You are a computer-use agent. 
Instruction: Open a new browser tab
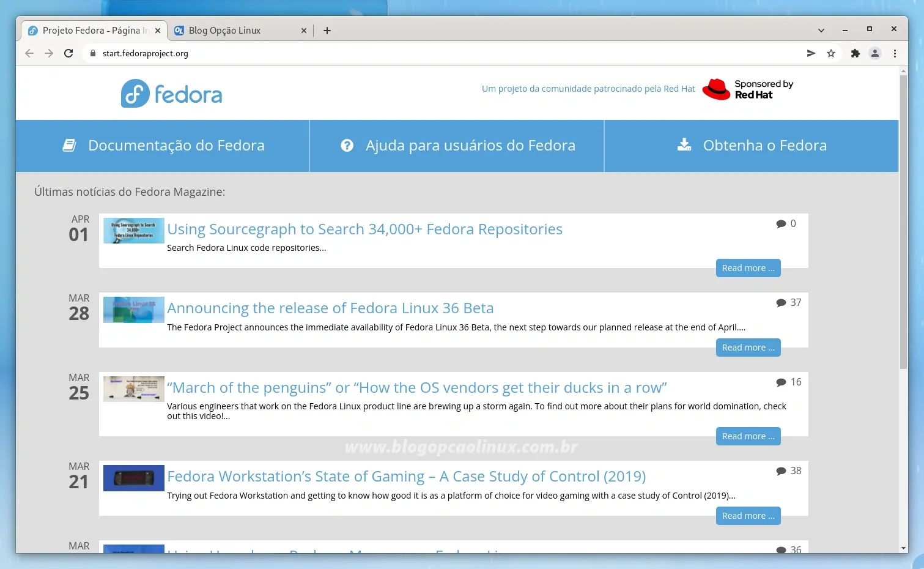point(327,31)
